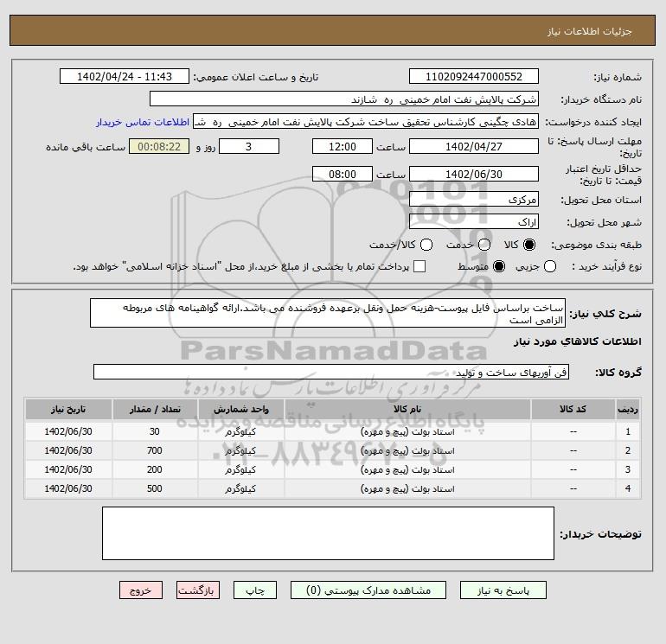Click the واحد شمارش column header
The height and width of the screenshot is (644, 666).
pyautogui.click(x=240, y=409)
